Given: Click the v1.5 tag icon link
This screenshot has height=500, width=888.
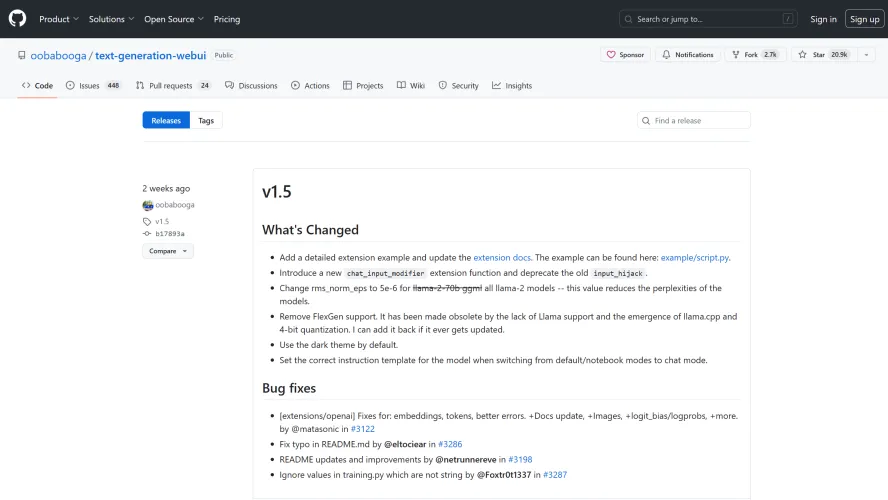Looking at the screenshot, I should click(147, 221).
